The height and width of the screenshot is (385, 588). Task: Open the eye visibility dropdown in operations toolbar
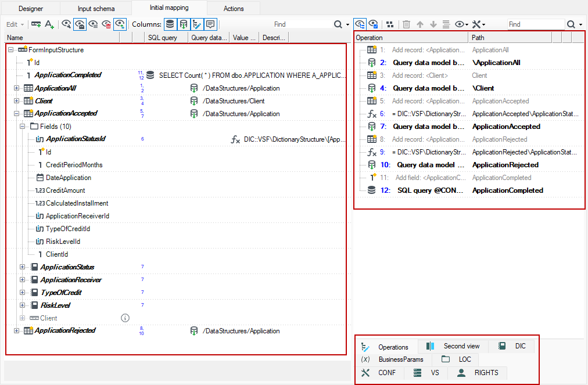point(461,24)
